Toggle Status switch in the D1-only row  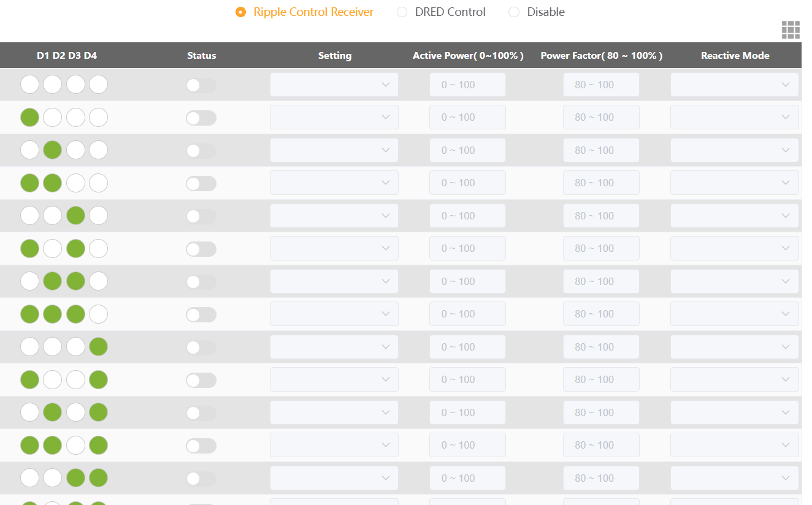tap(201, 118)
